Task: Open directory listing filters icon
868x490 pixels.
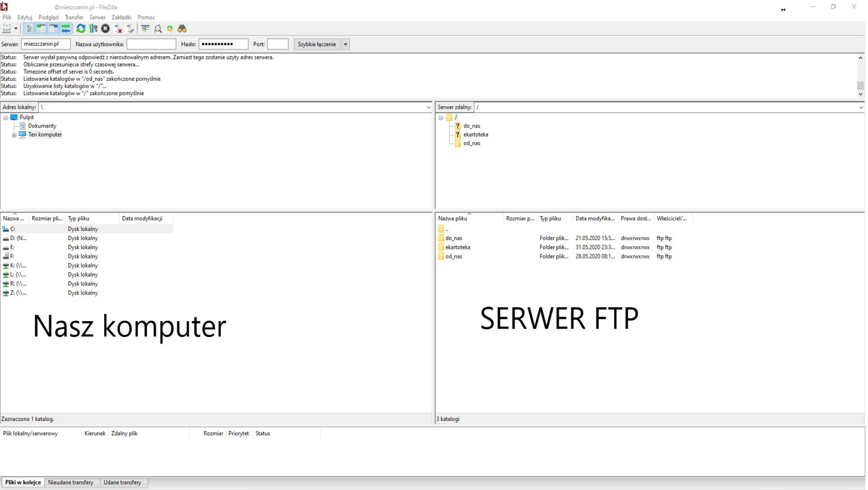Action: point(145,29)
